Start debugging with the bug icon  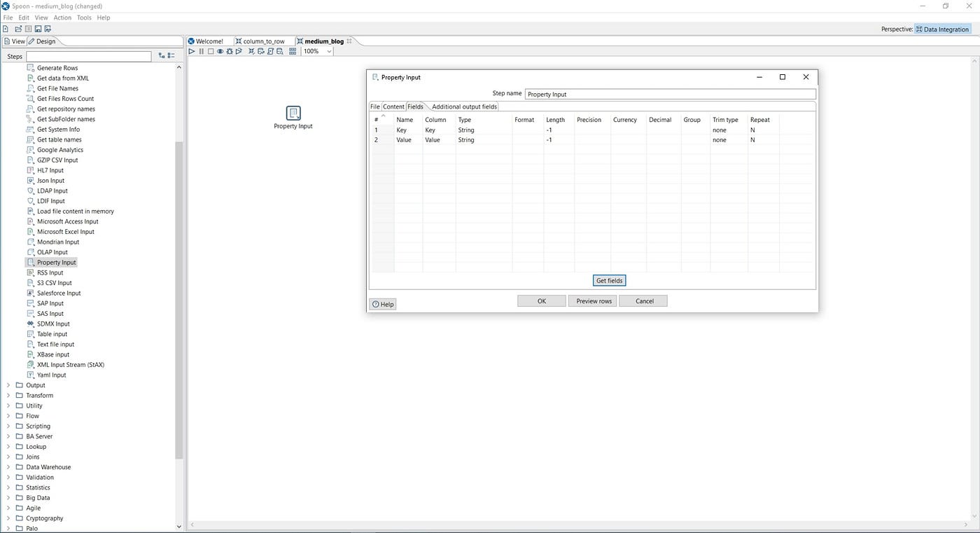pos(230,51)
